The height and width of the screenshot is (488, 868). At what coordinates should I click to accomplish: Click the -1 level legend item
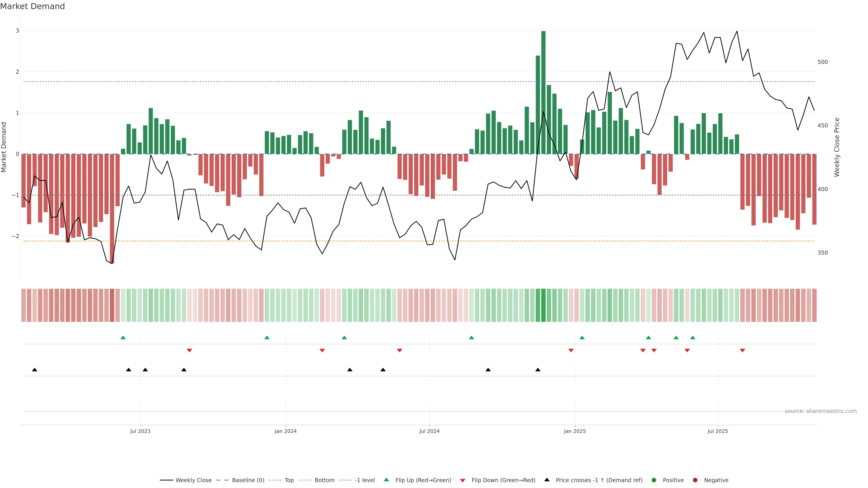pos(365,480)
